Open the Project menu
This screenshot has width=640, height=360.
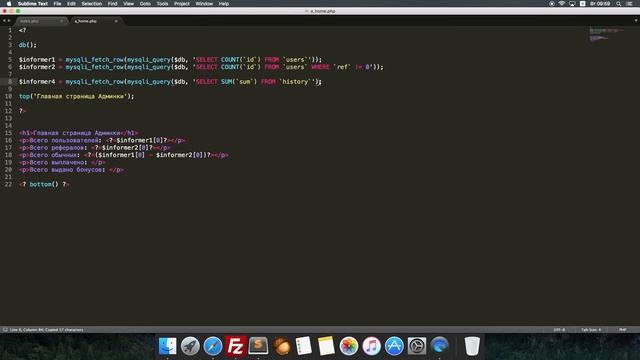pos(182,4)
